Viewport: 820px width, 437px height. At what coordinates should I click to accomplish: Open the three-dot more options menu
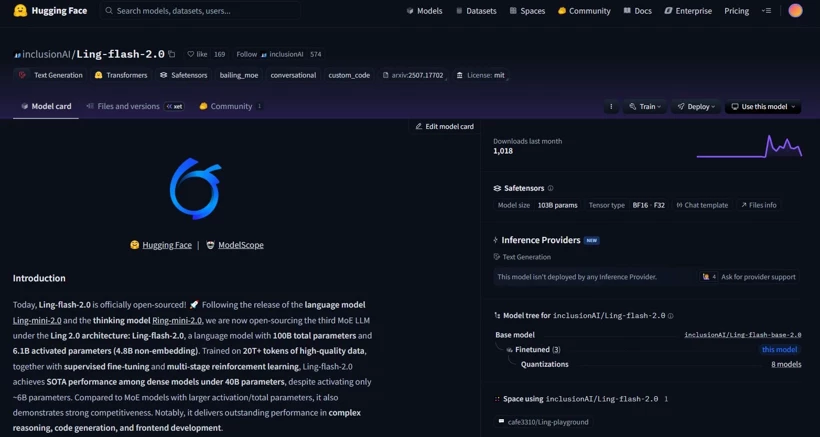(x=611, y=106)
